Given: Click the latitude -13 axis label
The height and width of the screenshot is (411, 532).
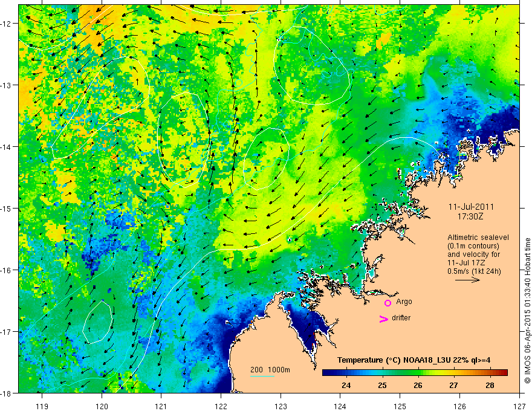Looking at the screenshot, I should [6, 85].
